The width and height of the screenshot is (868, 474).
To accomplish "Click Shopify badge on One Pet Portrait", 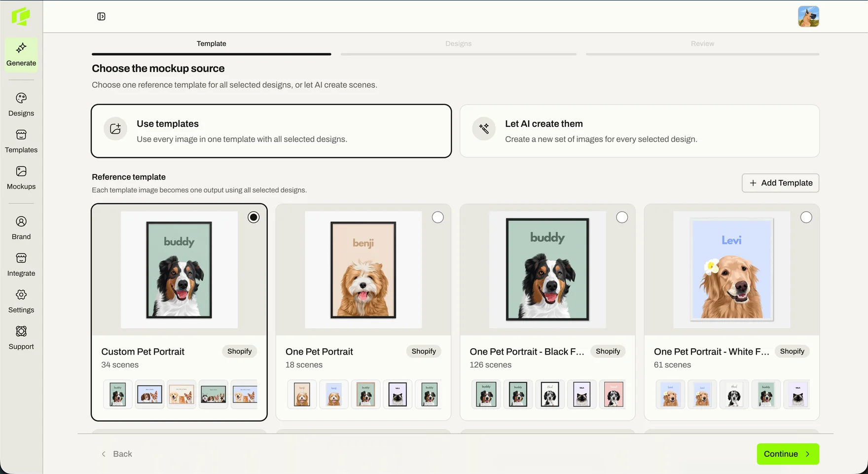I will coord(424,351).
